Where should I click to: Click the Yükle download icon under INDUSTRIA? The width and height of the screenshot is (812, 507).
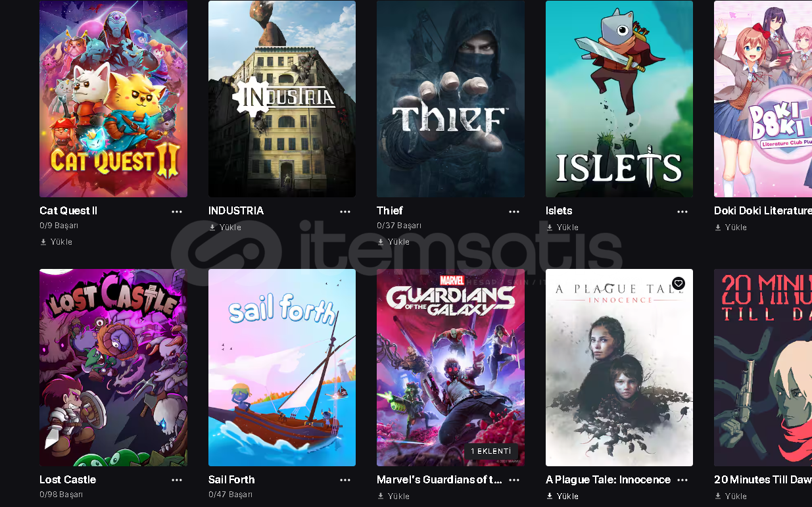tap(212, 228)
